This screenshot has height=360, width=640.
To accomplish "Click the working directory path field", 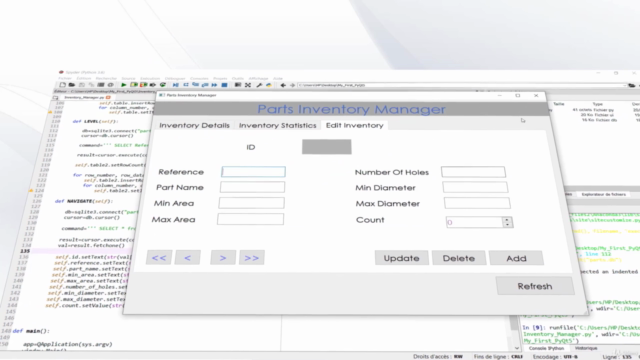I will 461,85.
